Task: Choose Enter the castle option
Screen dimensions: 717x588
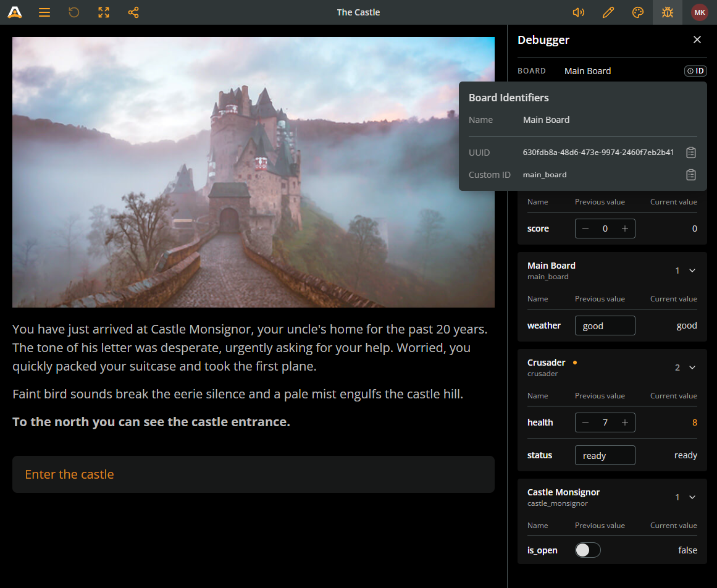Action: pyautogui.click(x=253, y=474)
